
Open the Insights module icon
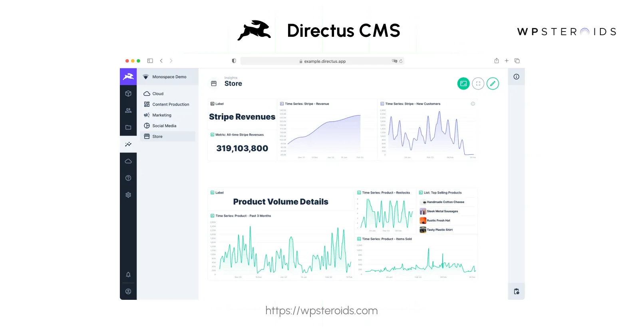point(128,144)
